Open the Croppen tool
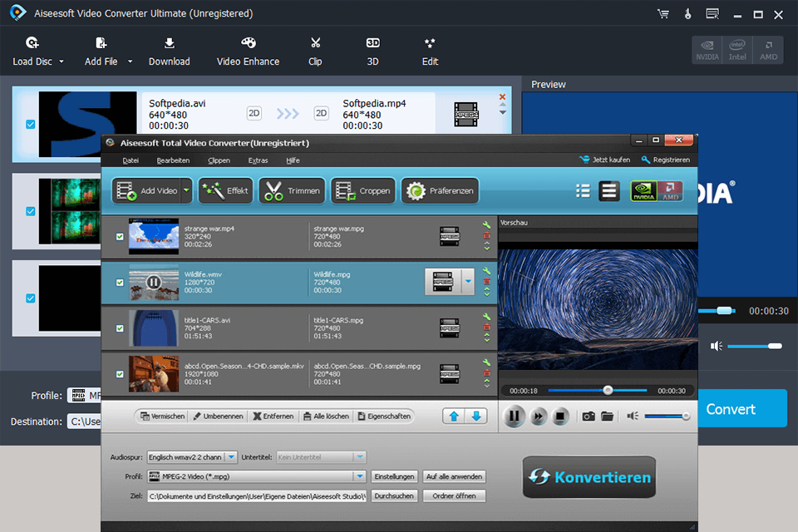The image size is (798, 532). (362, 190)
